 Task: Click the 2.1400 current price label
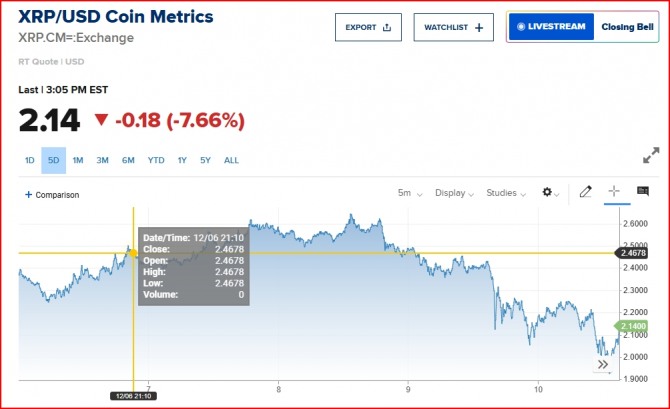pos(634,326)
